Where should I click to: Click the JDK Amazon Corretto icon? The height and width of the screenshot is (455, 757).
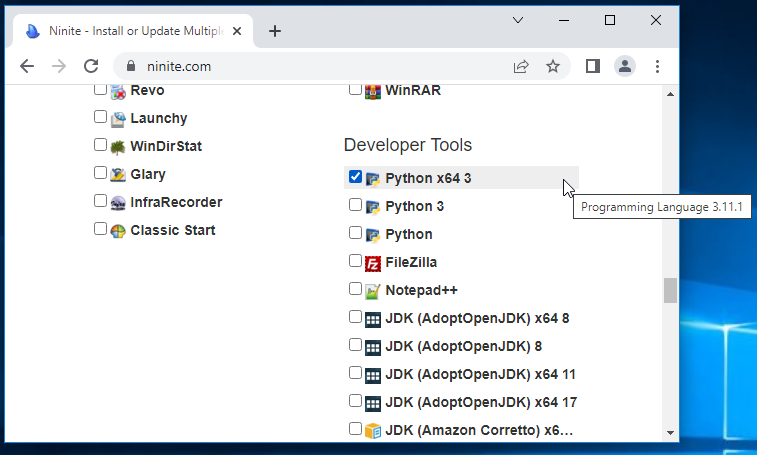[x=373, y=431]
